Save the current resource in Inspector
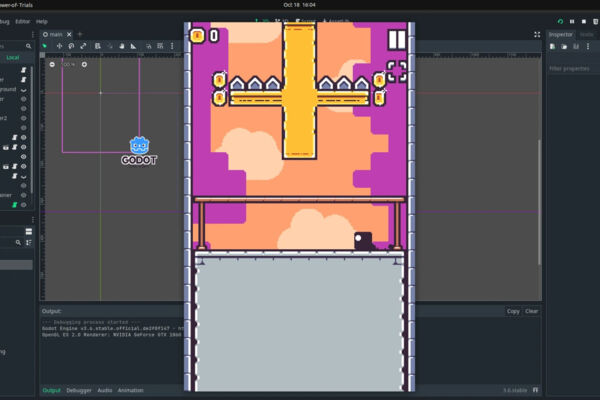Screen dimensions: 600x400 click(576, 46)
